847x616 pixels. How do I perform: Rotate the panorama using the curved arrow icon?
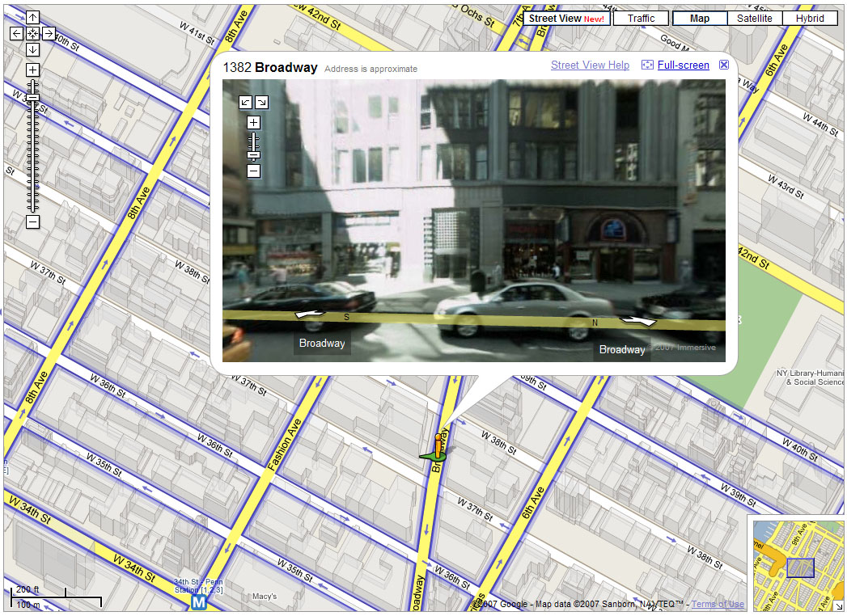point(245,102)
